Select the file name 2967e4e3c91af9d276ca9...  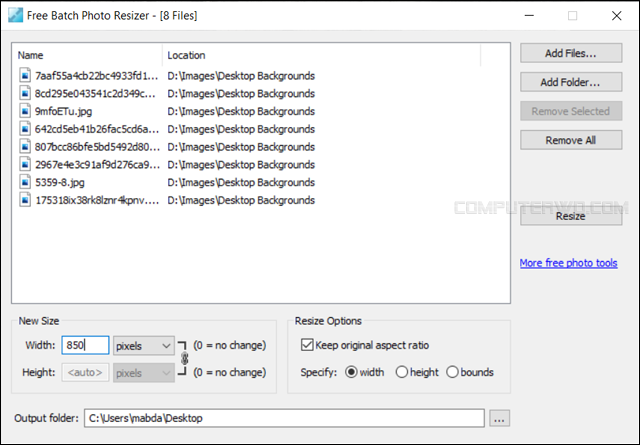(x=97, y=165)
